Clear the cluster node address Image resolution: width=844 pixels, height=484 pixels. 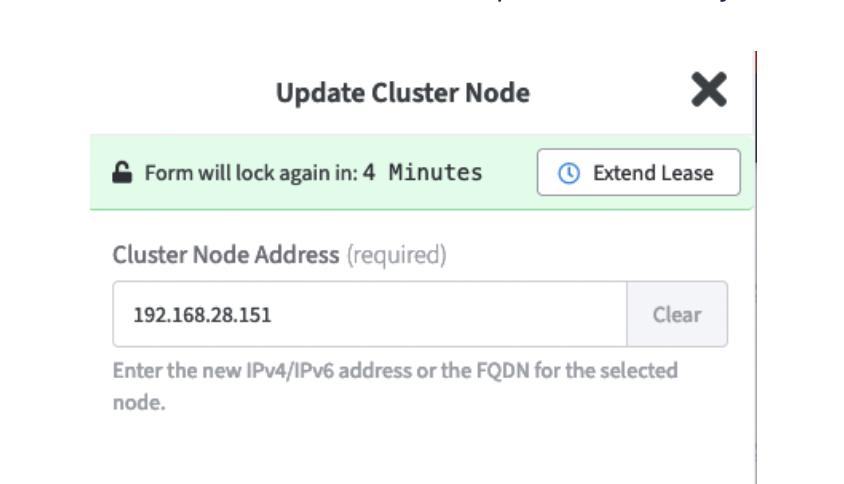676,314
